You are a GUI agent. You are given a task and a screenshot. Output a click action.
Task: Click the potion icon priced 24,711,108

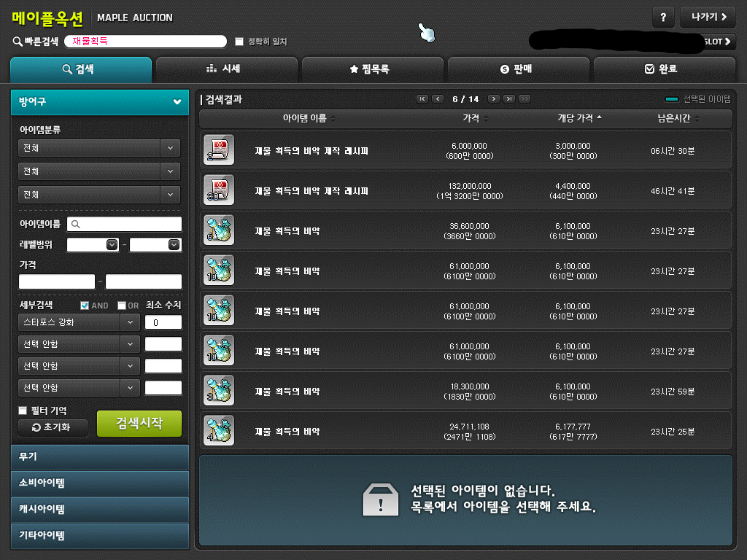[219, 430]
